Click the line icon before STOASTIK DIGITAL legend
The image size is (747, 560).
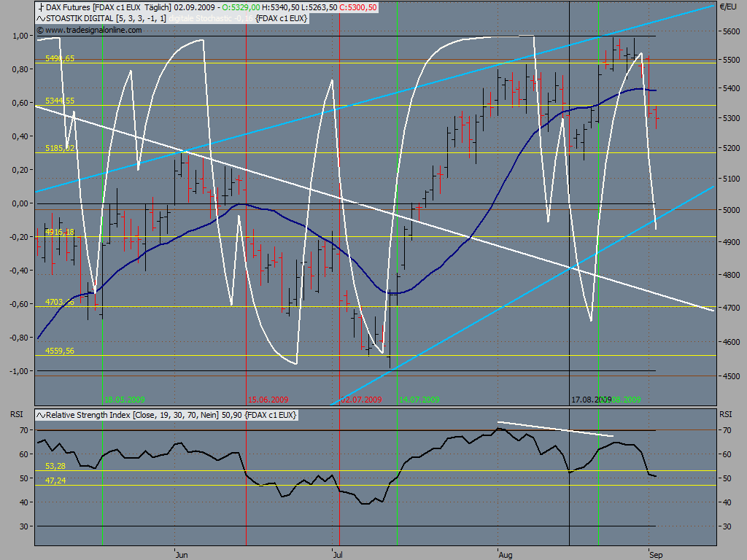click(x=41, y=18)
